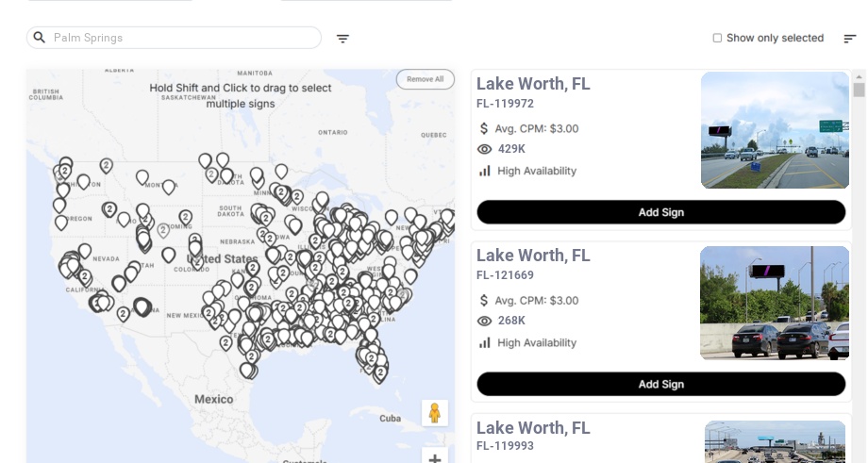The height and width of the screenshot is (463, 868).
Task: Open the filter options icon beside search
Action: [342, 39]
